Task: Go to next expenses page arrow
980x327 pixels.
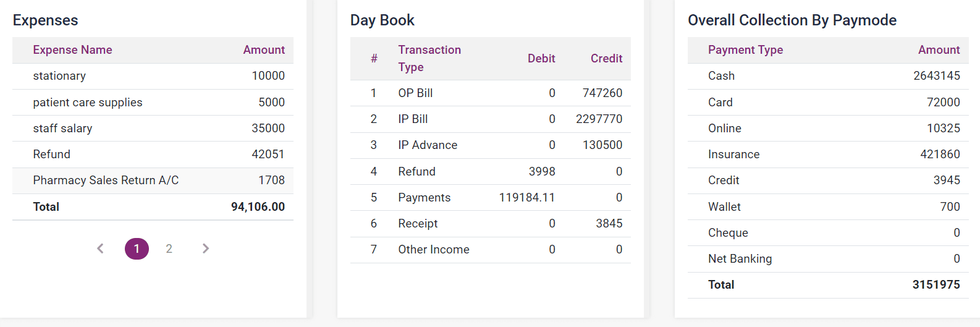Action: (206, 248)
